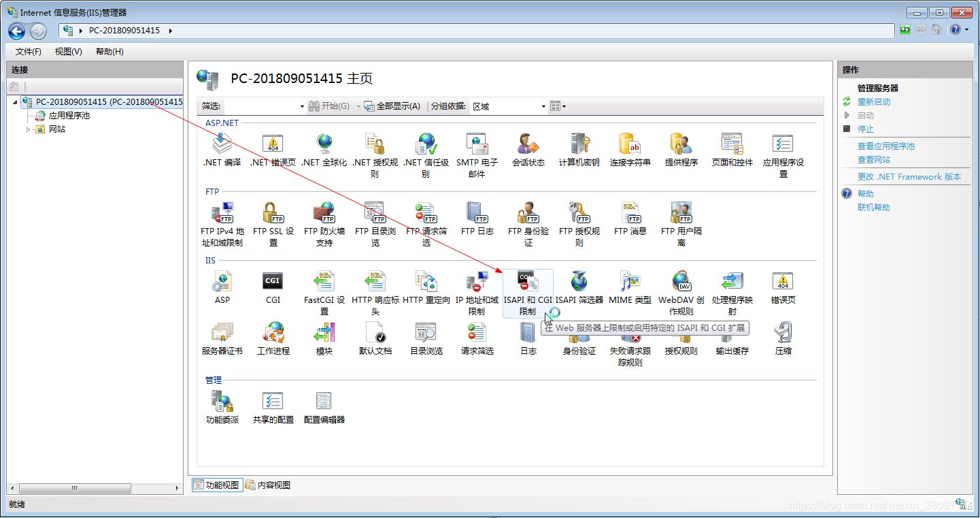Open the FTP 用户隔离 feature
Screen dimensions: 980x518
pyautogui.click(x=681, y=224)
